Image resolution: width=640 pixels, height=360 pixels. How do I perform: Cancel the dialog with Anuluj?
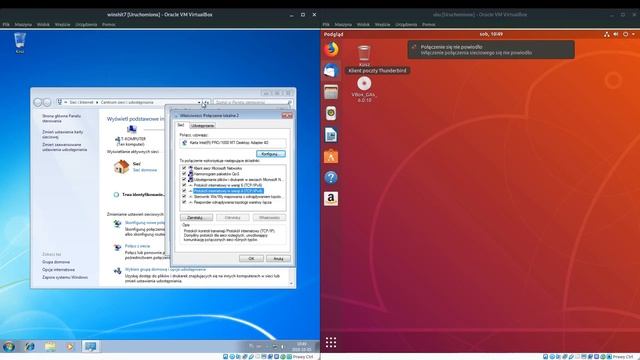click(278, 258)
